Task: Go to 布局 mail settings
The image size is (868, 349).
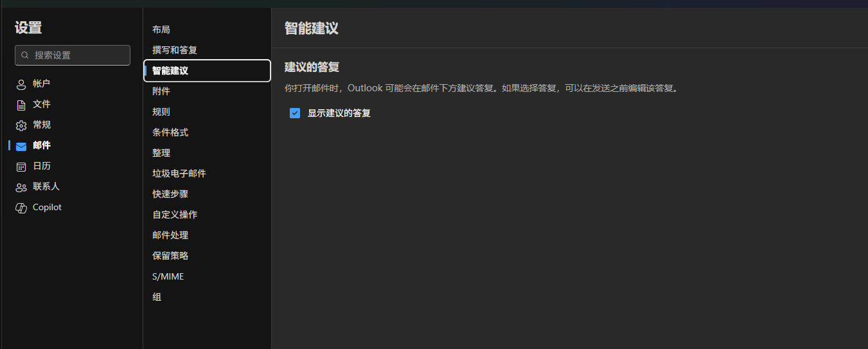Action: pyautogui.click(x=207, y=30)
